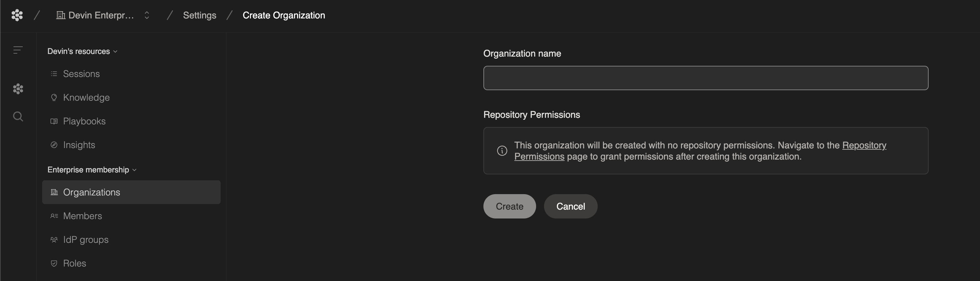Click the Roles shield icon
The image size is (980, 281).
click(54, 263)
